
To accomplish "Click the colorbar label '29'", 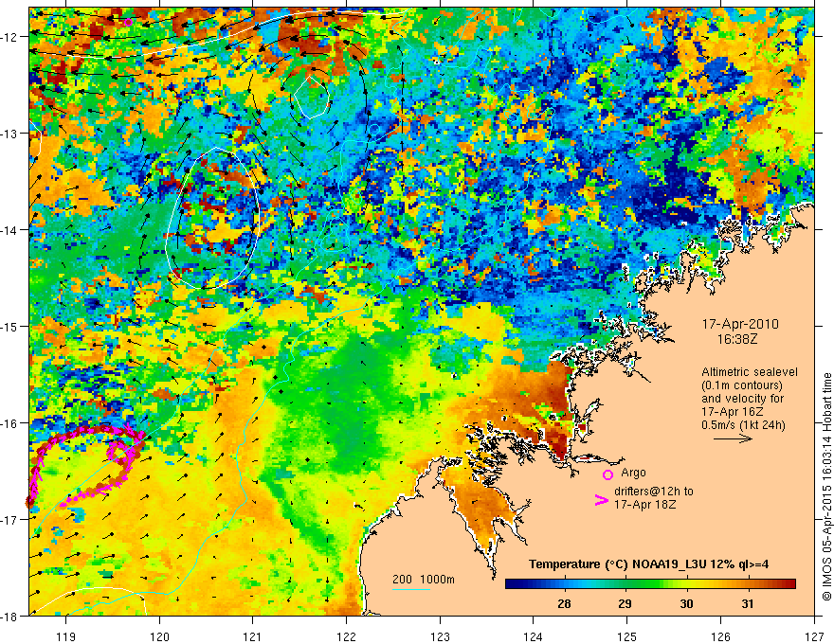I will click(x=625, y=603).
